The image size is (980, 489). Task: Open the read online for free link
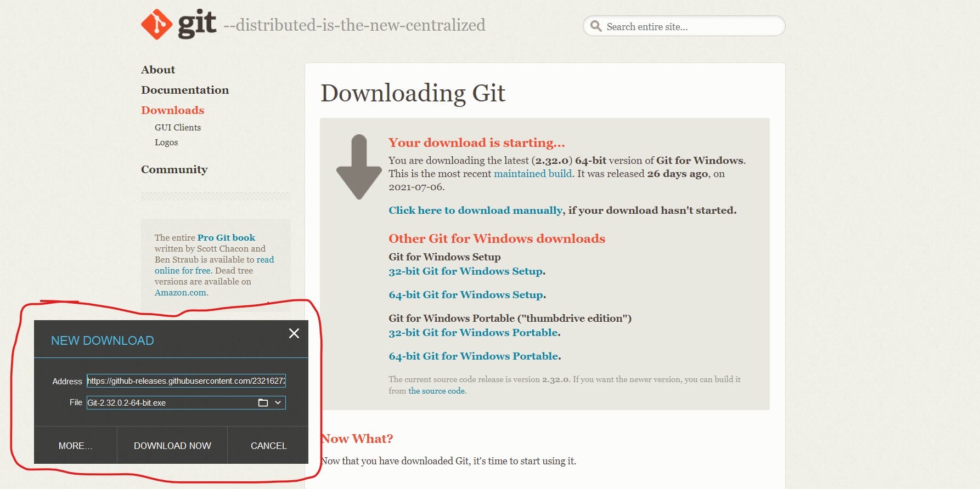(214, 265)
